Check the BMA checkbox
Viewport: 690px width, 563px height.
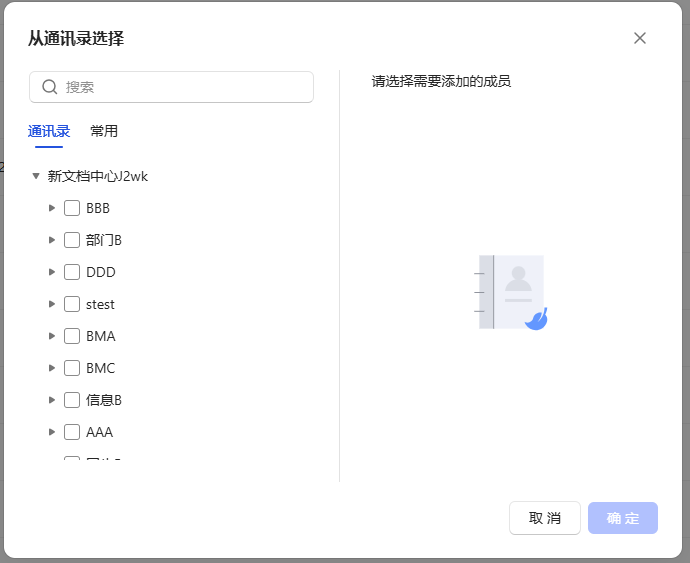click(x=72, y=336)
